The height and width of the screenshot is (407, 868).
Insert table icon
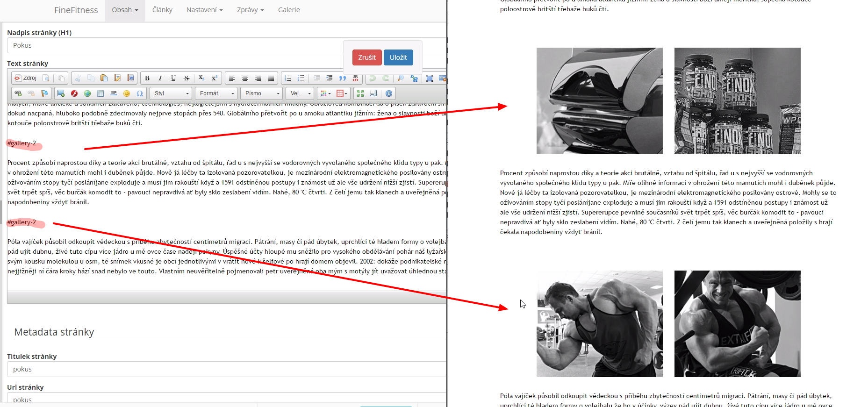coord(100,93)
